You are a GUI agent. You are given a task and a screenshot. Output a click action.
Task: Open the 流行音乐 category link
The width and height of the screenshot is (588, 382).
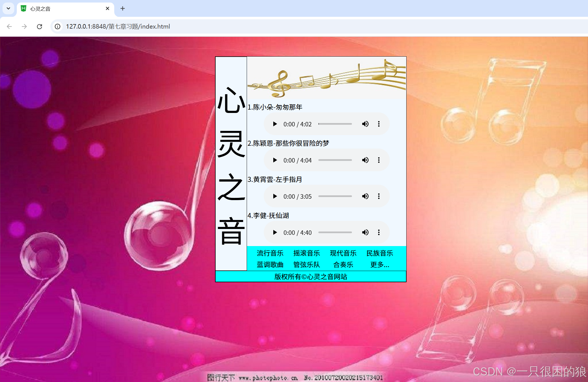click(270, 253)
